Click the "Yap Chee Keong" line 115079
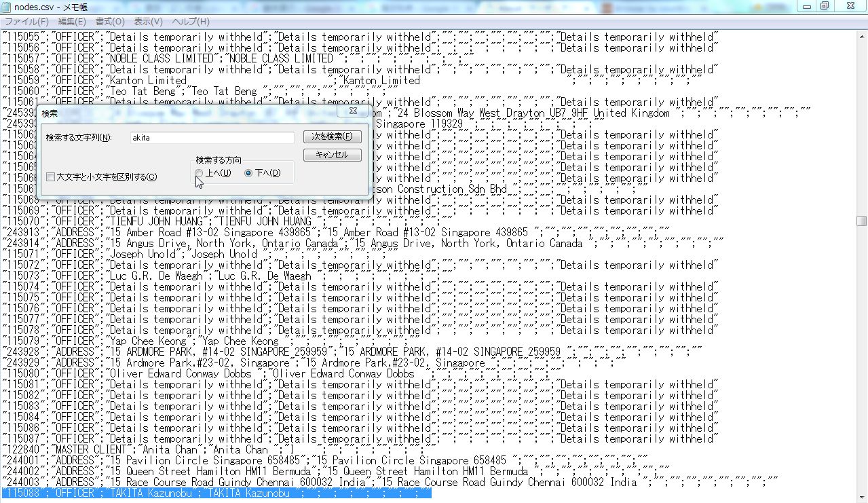 [210, 341]
